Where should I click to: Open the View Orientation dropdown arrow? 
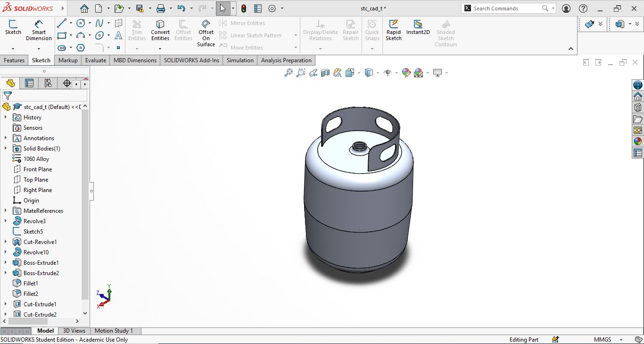point(359,73)
